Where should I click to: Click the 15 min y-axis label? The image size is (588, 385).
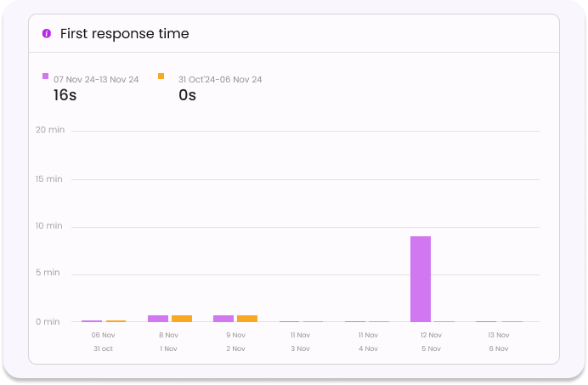pos(49,178)
